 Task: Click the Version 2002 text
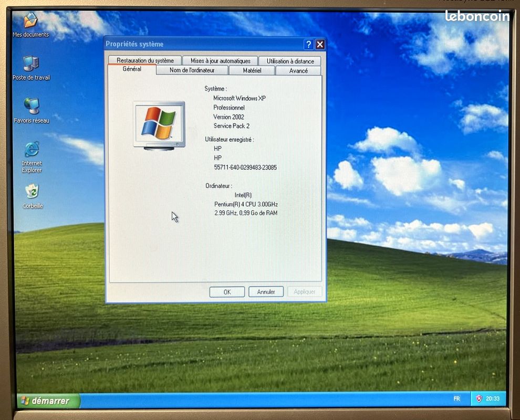pos(228,117)
